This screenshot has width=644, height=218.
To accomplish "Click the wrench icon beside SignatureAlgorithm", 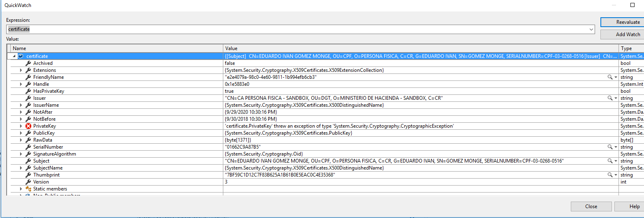I will point(28,154).
